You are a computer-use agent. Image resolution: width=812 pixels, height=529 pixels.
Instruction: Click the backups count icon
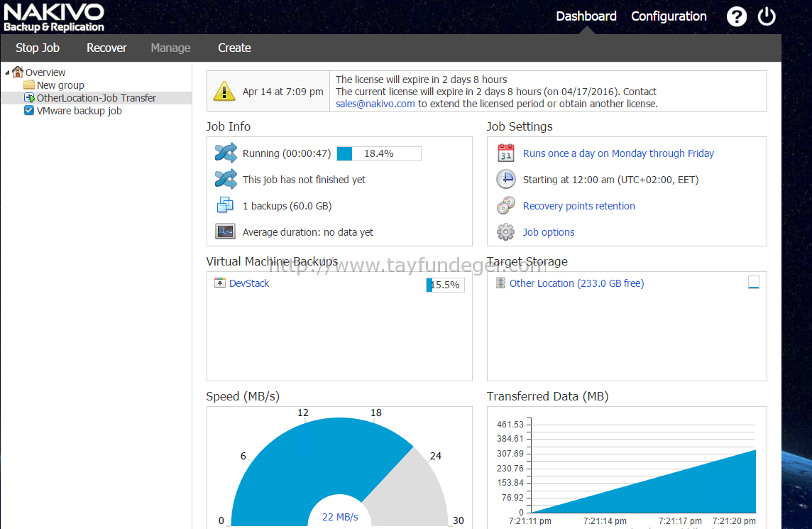click(x=225, y=205)
